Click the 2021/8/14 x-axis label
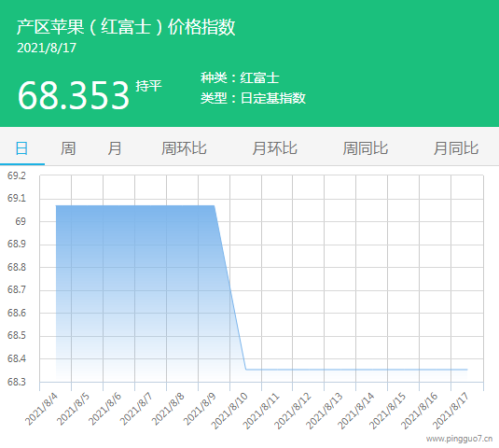This screenshot has width=499, height=448. coord(356,411)
